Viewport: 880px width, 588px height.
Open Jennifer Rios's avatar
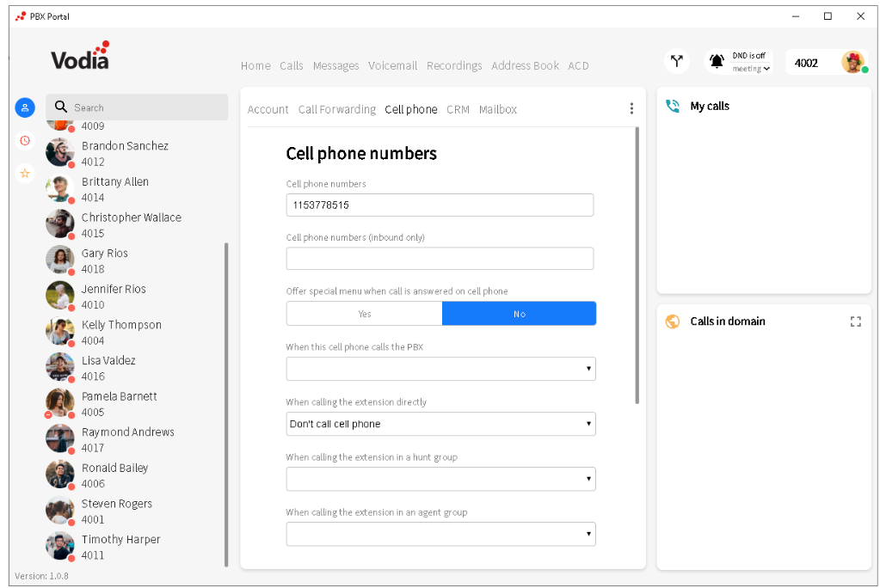coord(59,295)
